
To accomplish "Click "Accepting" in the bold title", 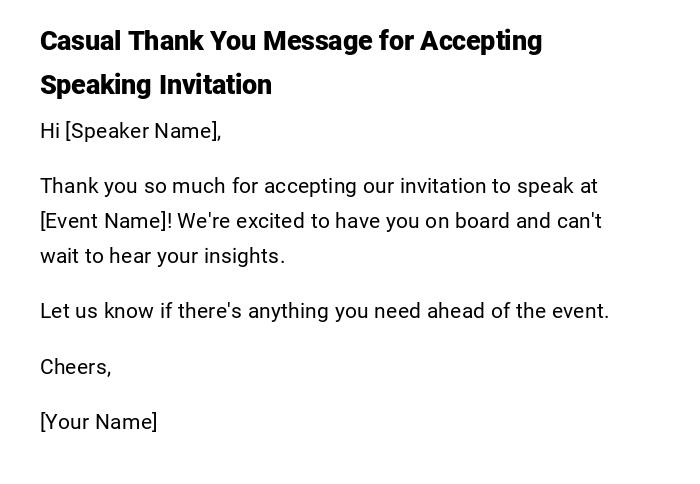I will (481, 41).
